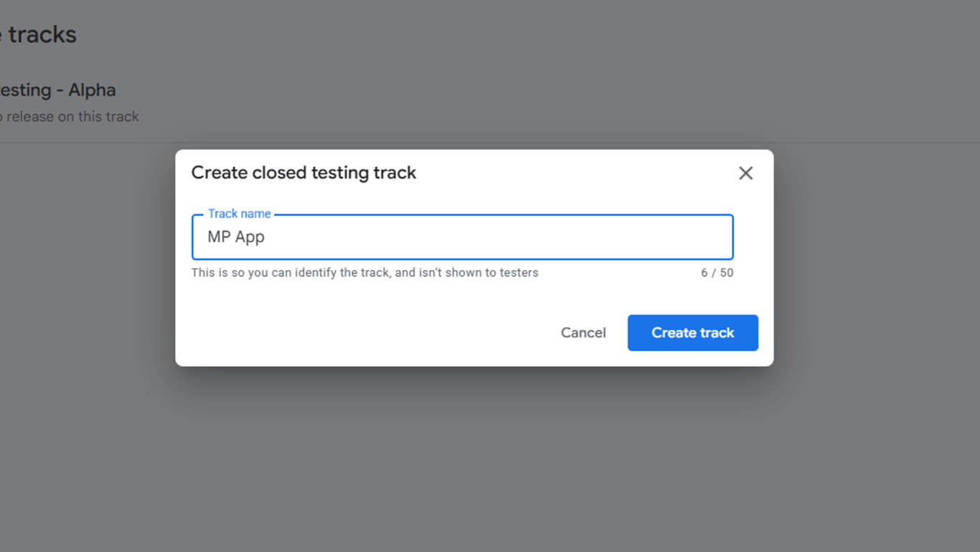Click the 'Create closed testing track' dialog title
980x552 pixels.
pyautogui.click(x=303, y=173)
